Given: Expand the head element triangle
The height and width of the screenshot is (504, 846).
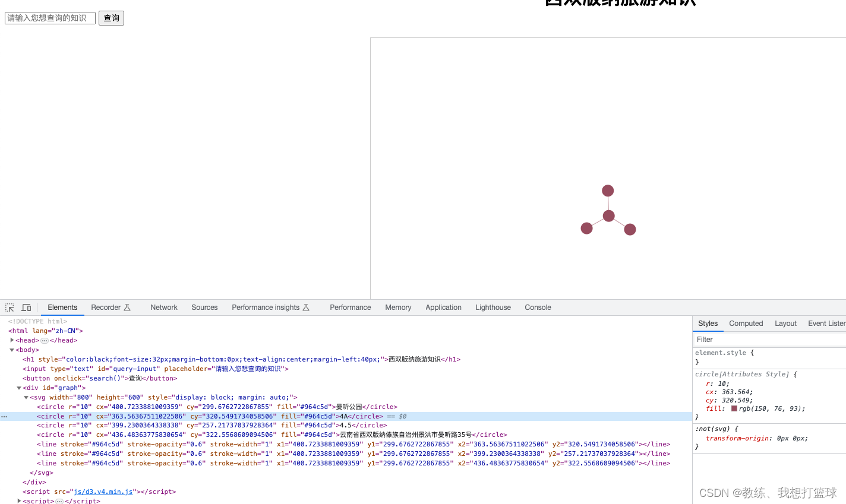Looking at the screenshot, I should pos(12,340).
